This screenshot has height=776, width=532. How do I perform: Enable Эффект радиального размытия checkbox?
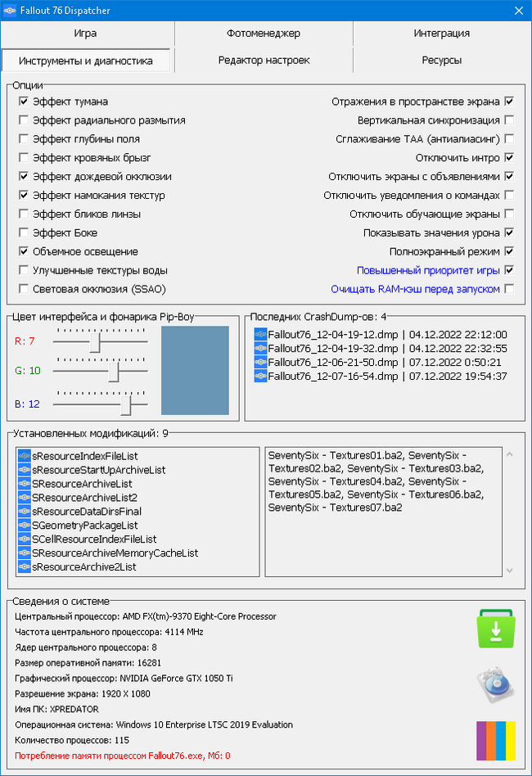(x=23, y=120)
